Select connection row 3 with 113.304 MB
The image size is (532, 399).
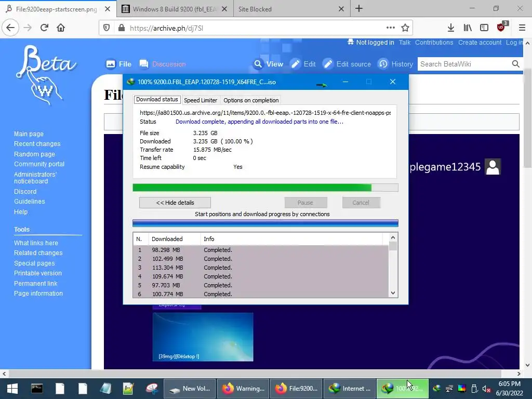[x=261, y=268]
